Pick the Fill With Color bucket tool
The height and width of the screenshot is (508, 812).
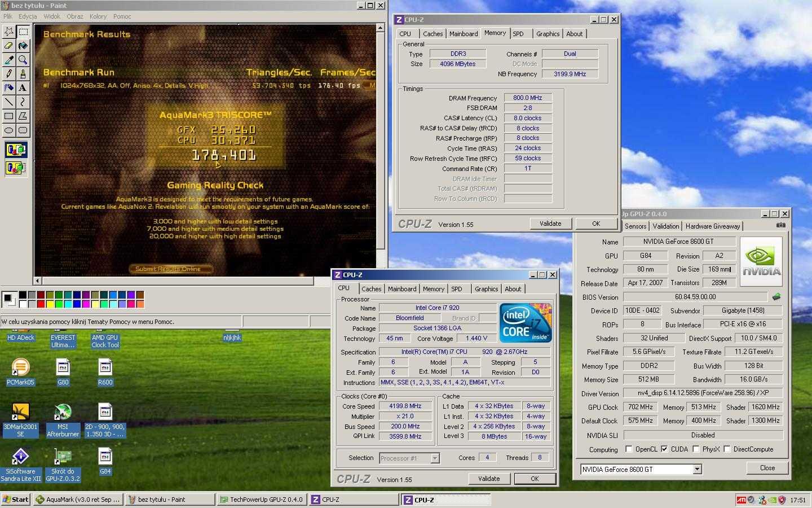23,45
